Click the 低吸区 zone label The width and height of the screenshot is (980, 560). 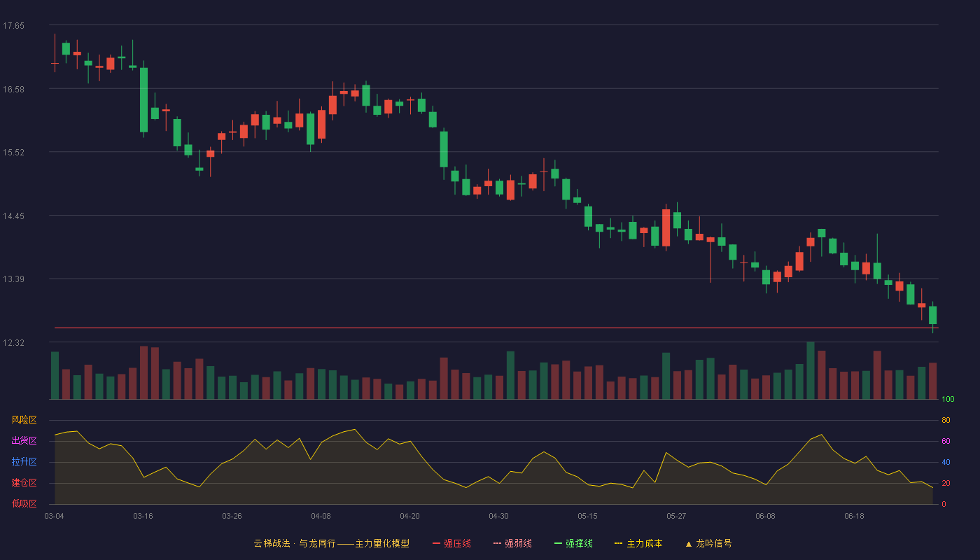[x=24, y=503]
